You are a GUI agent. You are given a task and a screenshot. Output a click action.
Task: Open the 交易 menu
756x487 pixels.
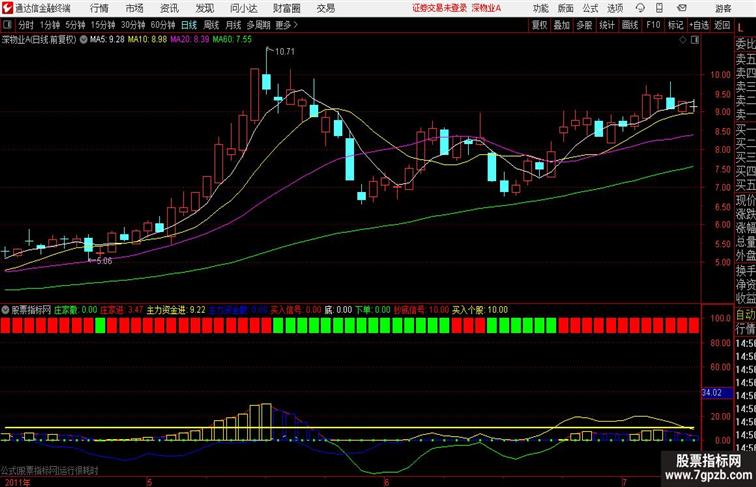click(326, 8)
